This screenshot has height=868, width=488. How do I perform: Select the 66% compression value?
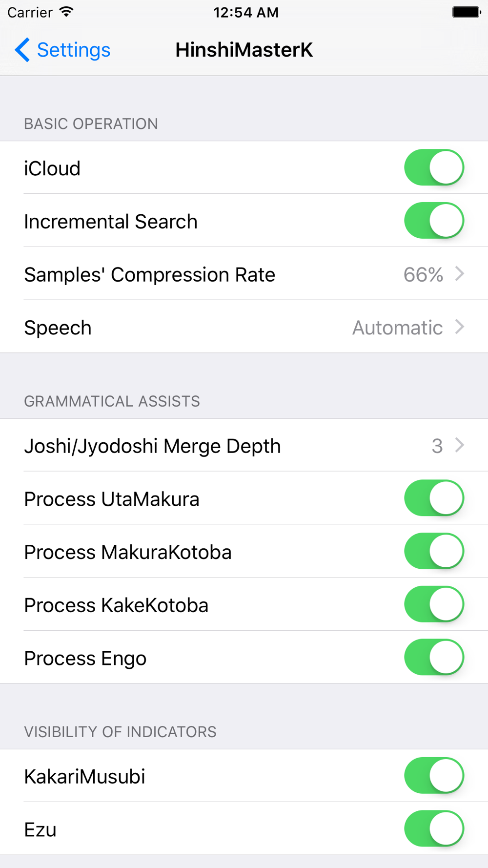coord(423,275)
